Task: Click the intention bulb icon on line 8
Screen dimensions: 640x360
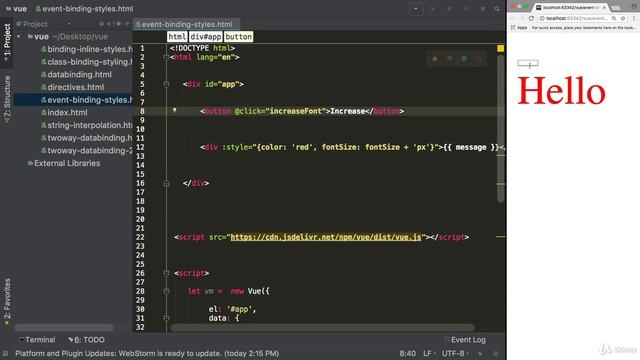Action: tap(174, 110)
